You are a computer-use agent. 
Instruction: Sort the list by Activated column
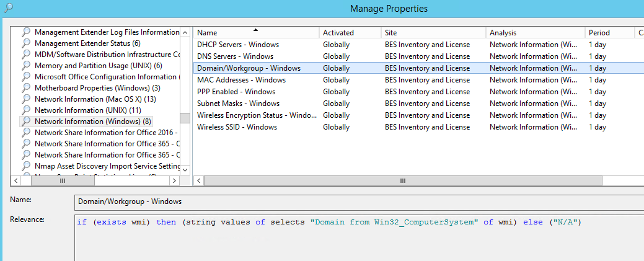click(350, 33)
